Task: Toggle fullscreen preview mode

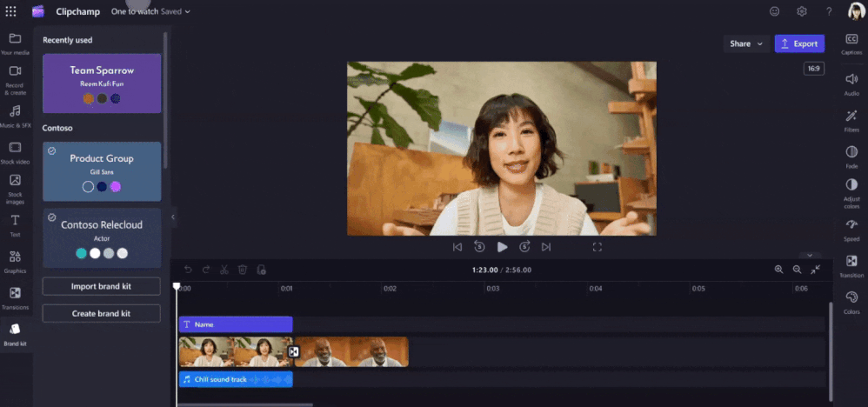Action: [x=597, y=247]
